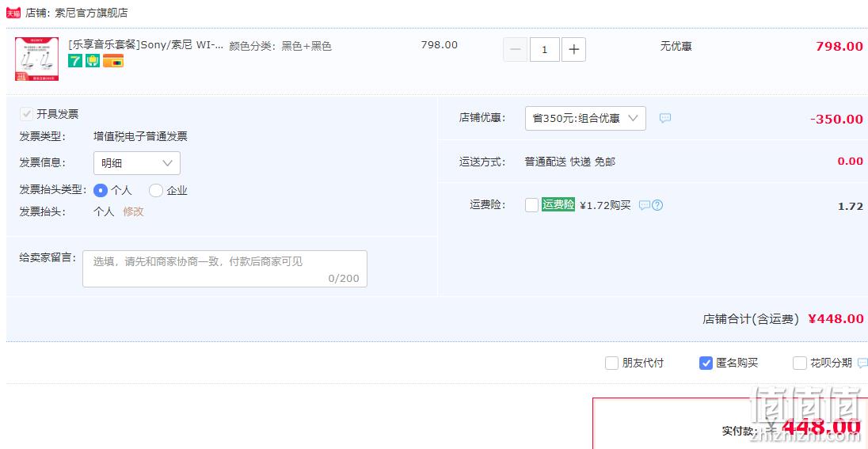Open the Sony WI product title link
The height and width of the screenshot is (449, 868).
pos(147,45)
